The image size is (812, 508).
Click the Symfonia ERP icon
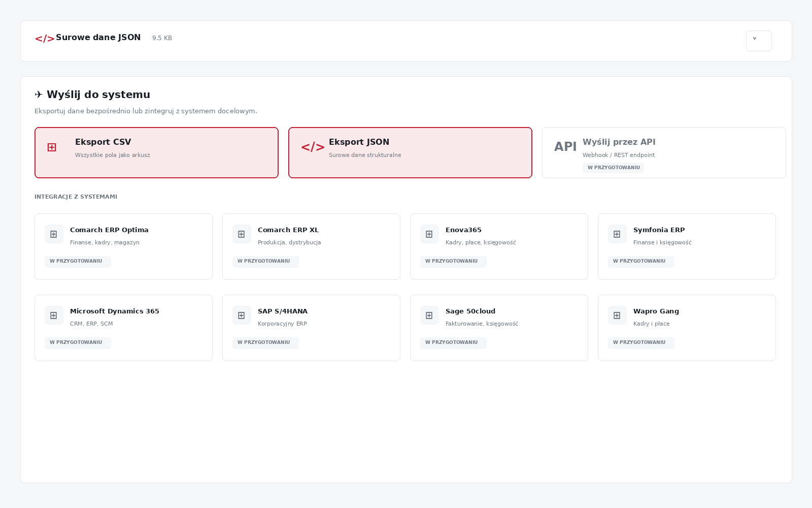pos(617,234)
